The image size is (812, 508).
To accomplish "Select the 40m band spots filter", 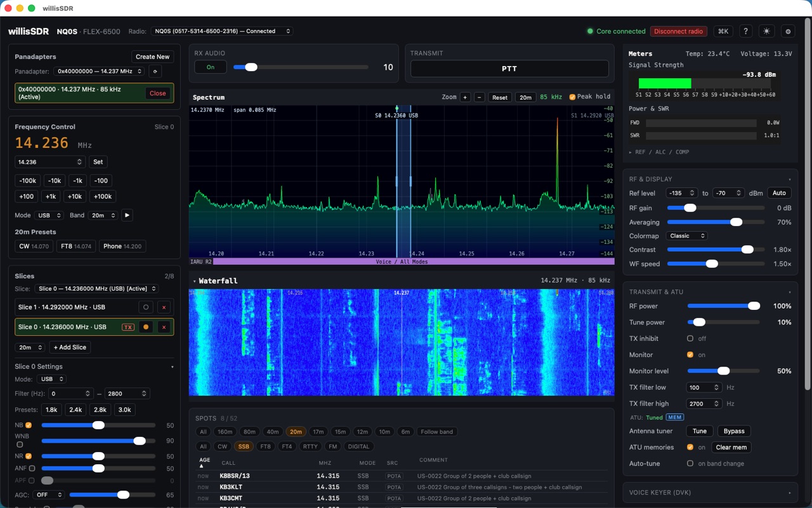I will [x=273, y=432].
